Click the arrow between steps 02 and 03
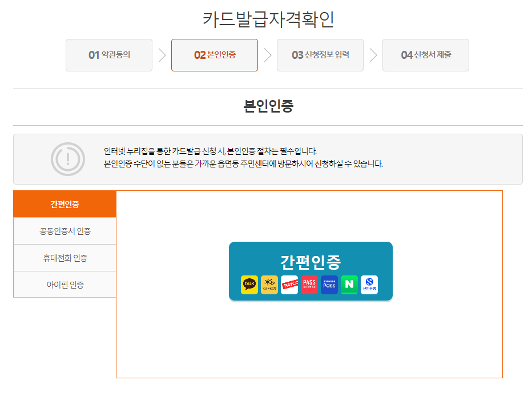 pos(267,55)
